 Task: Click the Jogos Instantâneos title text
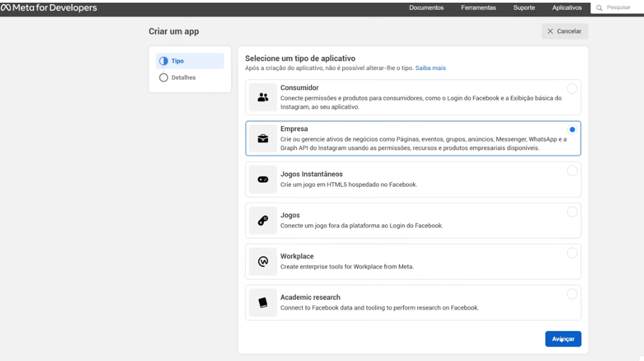(311, 173)
